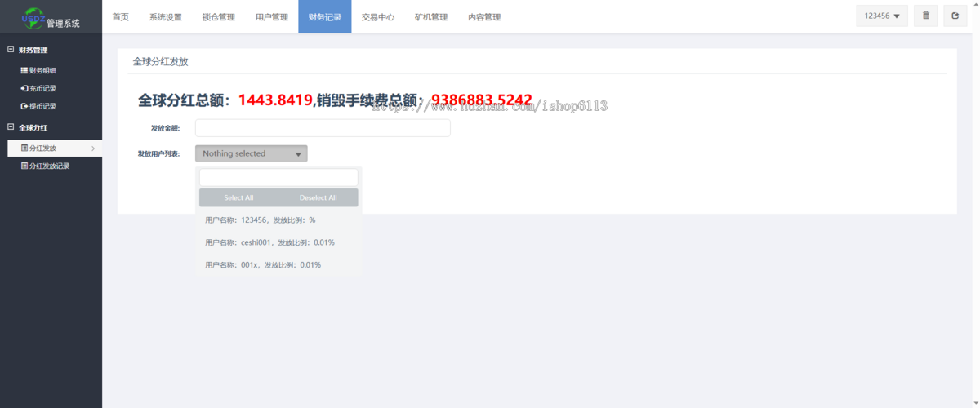Image resolution: width=980 pixels, height=408 pixels.
Task: Open 交易中心 menu
Action: [x=378, y=16]
